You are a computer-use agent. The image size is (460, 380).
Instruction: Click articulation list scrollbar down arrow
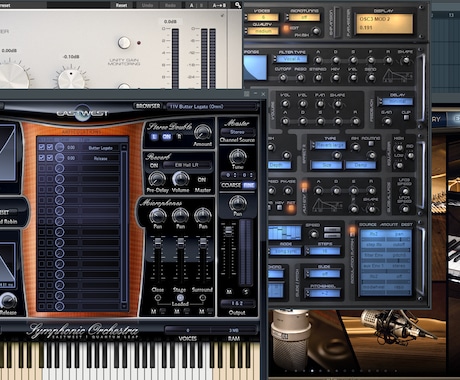tap(124, 306)
